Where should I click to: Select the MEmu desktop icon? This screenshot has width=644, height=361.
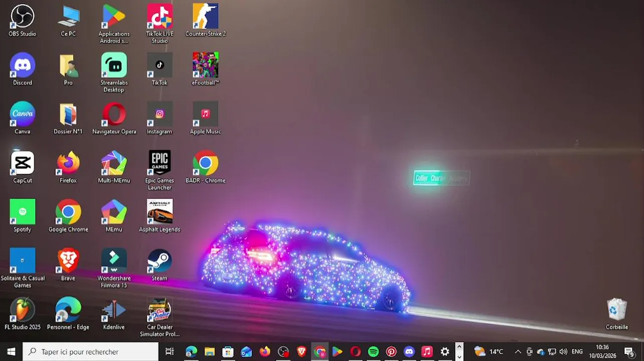tap(114, 216)
